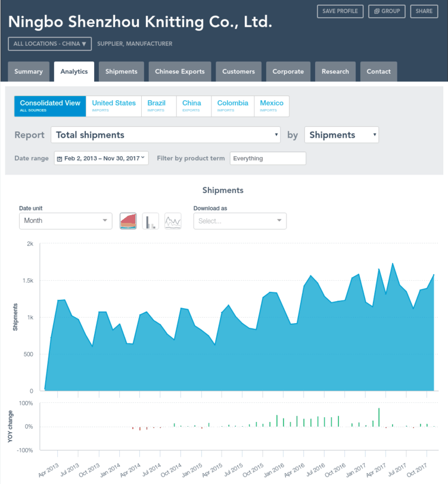Click tallest green YOY change bar

379,417
